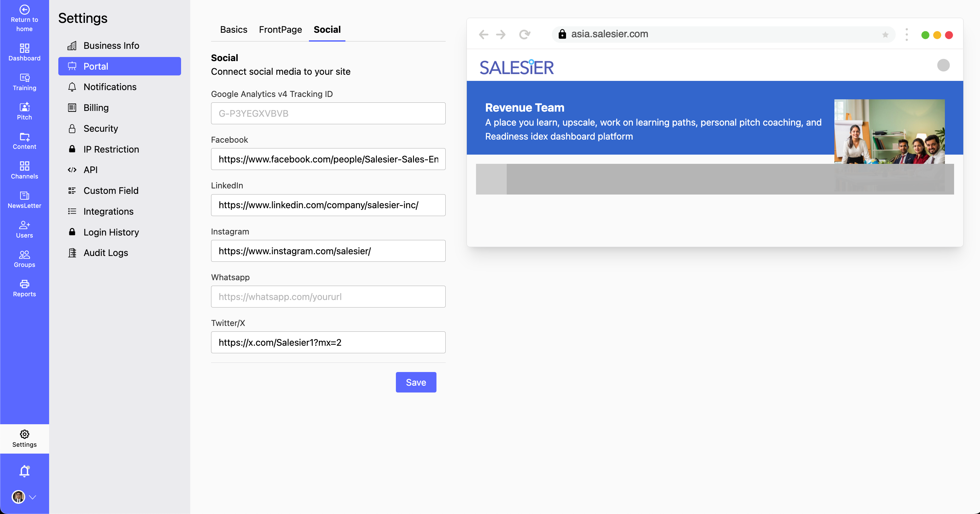The image size is (980, 514).
Task: Click the notification bell icon
Action: (x=24, y=471)
